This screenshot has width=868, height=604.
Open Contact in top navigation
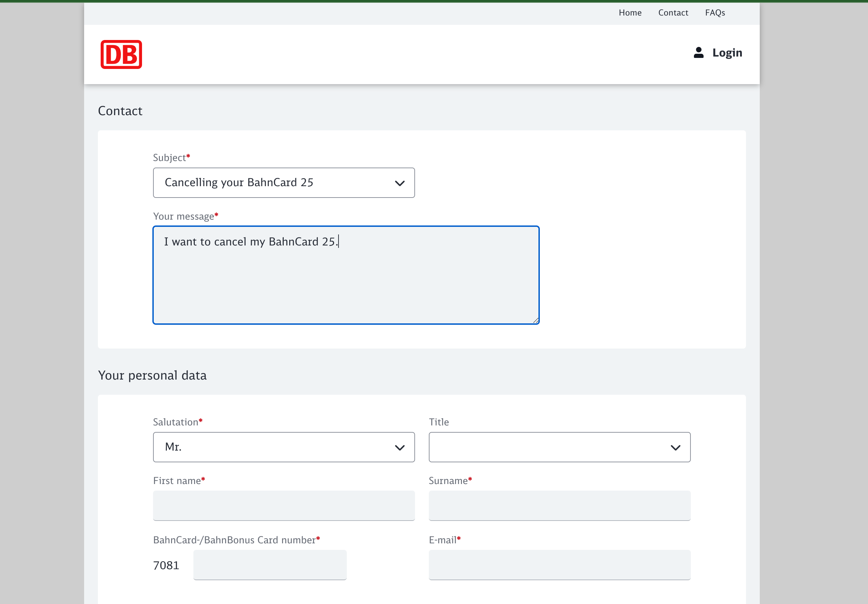673,13
